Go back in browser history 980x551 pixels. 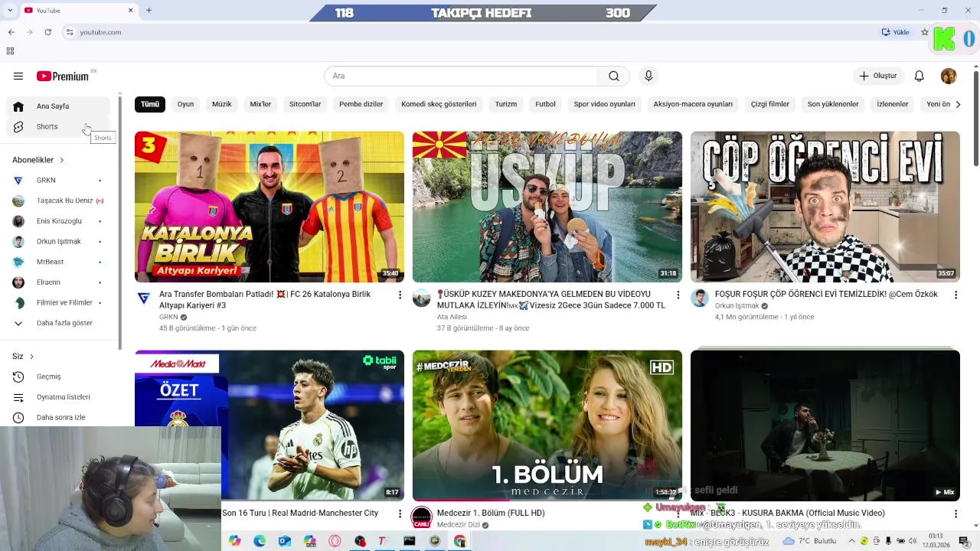(x=11, y=32)
